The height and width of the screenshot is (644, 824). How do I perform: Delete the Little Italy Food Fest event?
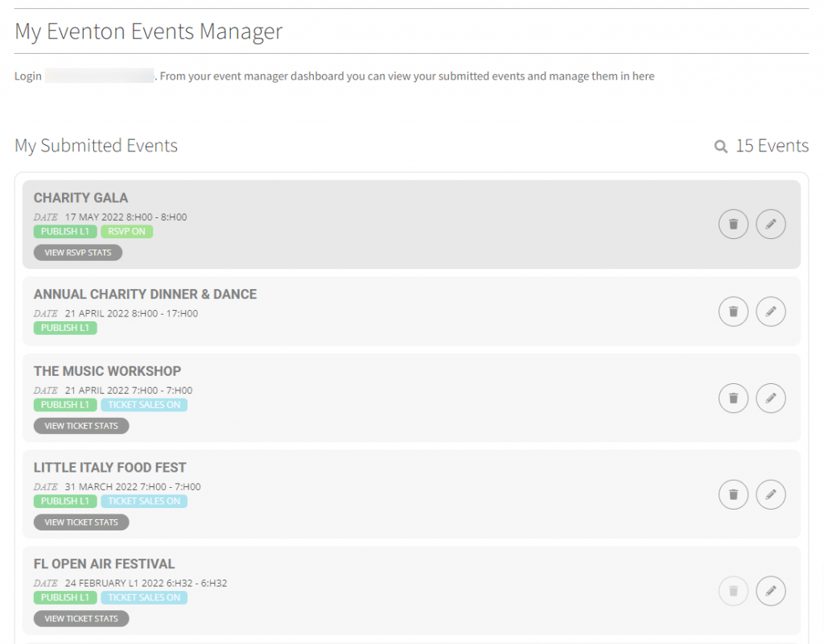[x=733, y=494]
